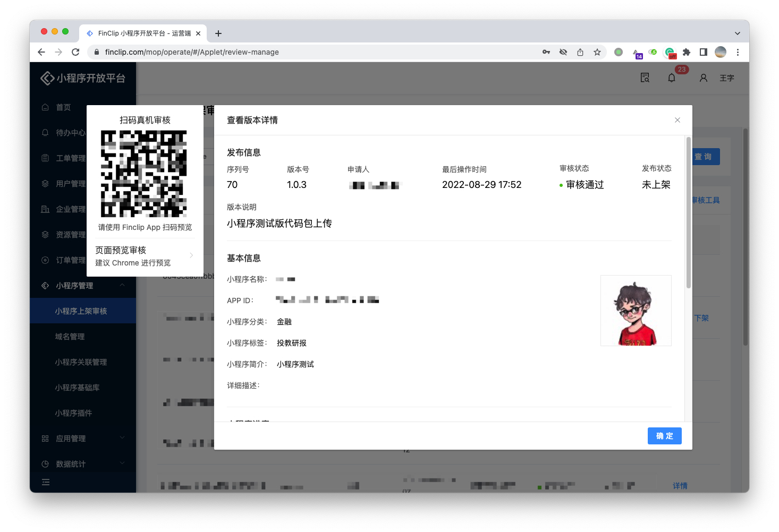This screenshot has height=532, width=779.
Task: Click the mini program avatar thumbnail
Action: coord(636,311)
